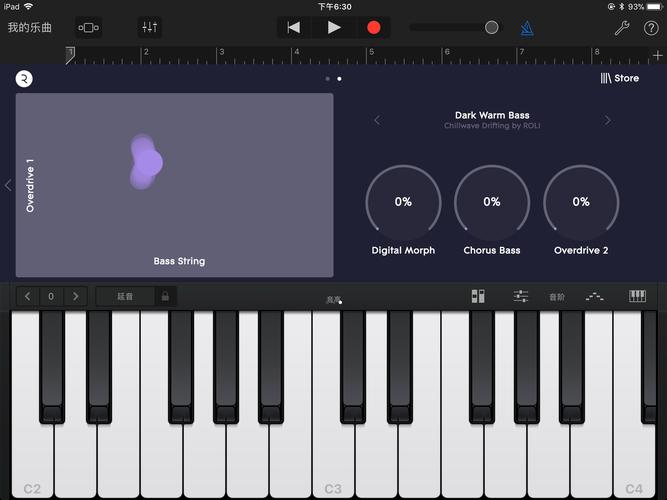Select next preset arrow

tap(607, 120)
